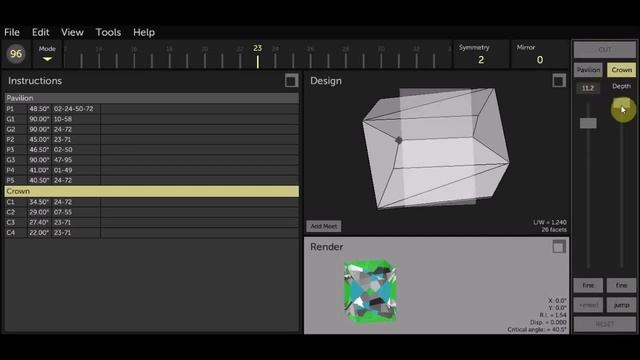Toggle fine mode under angle slider
The height and width of the screenshot is (360, 640).
[x=588, y=285]
